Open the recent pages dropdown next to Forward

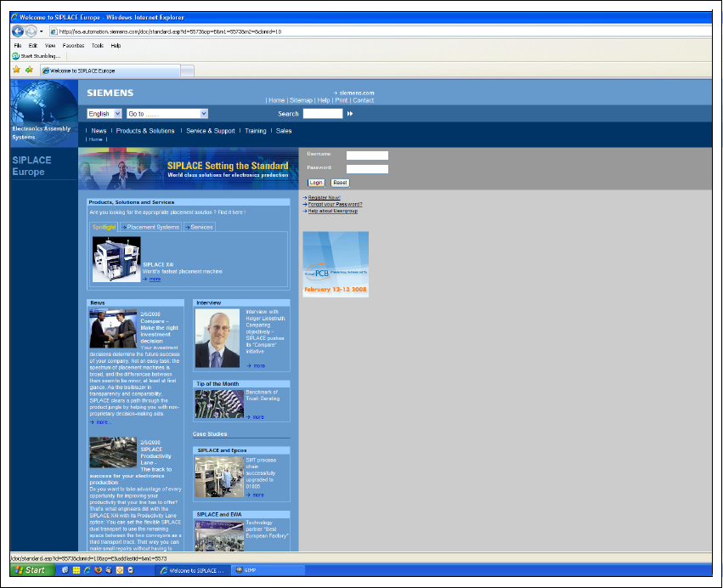point(41,31)
